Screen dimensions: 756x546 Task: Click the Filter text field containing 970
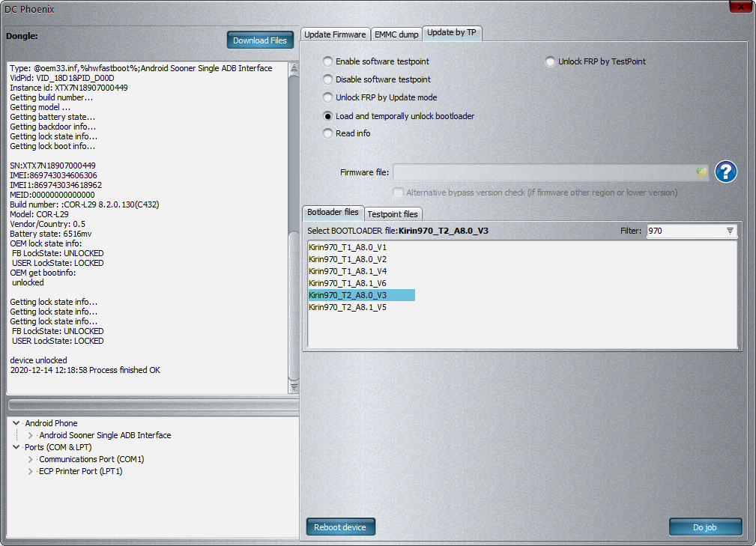(x=686, y=231)
